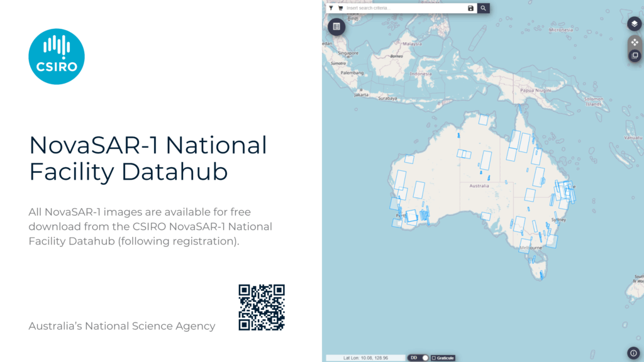Image resolution: width=644 pixels, height=362 pixels.
Task: Click the 'Micronesia' map label
Action: [x=561, y=30]
